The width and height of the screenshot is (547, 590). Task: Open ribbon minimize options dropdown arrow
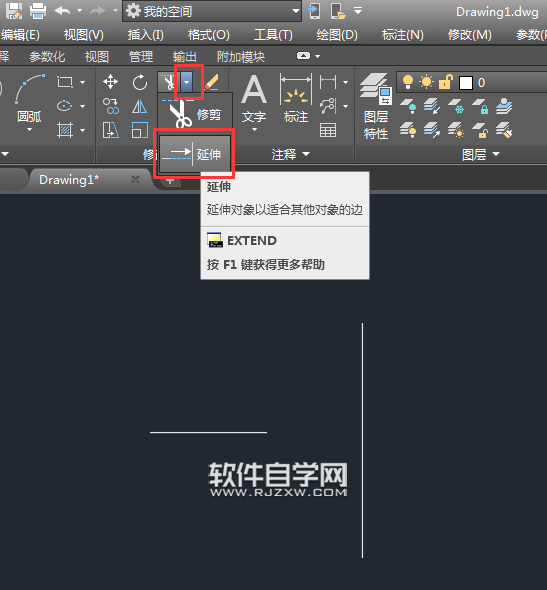(x=318, y=56)
